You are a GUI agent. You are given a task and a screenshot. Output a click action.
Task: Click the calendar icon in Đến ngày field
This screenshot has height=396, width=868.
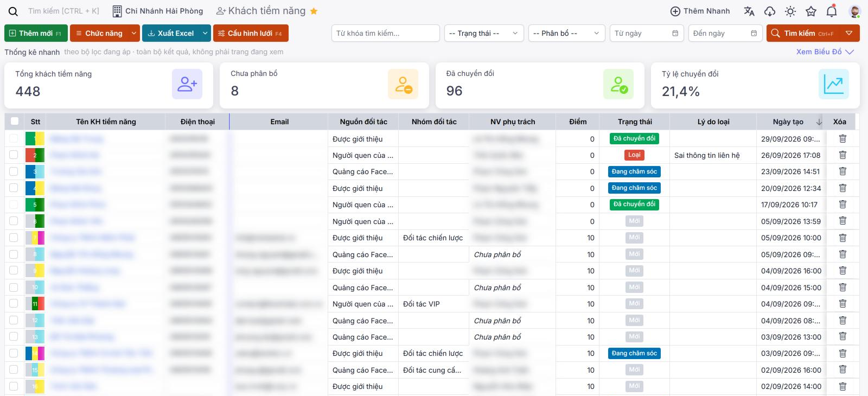tap(754, 33)
